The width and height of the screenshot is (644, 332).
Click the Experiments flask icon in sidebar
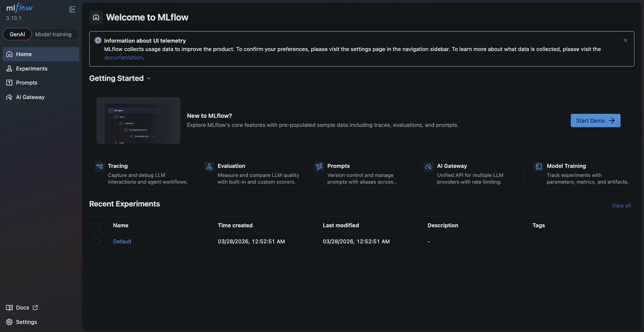9,68
